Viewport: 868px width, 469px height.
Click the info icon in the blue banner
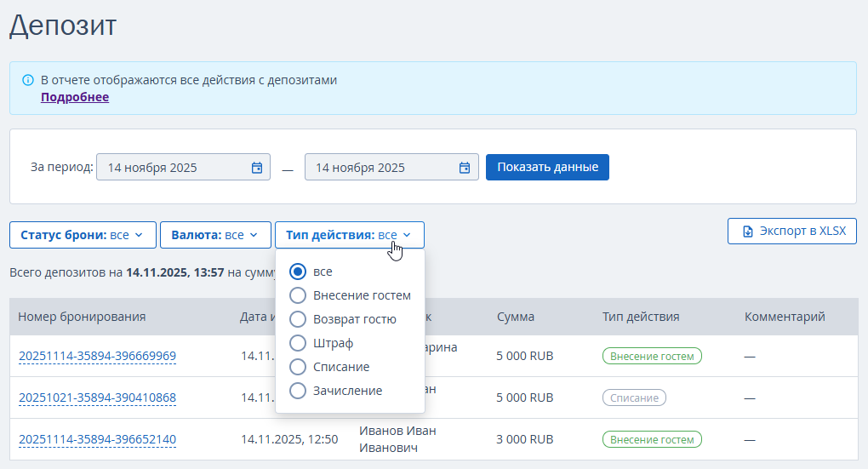27,81
